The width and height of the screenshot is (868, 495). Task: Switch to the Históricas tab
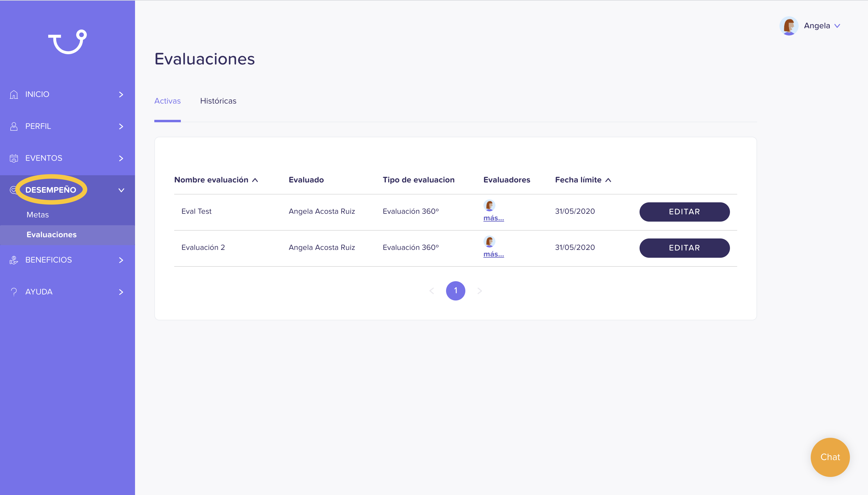(x=218, y=101)
